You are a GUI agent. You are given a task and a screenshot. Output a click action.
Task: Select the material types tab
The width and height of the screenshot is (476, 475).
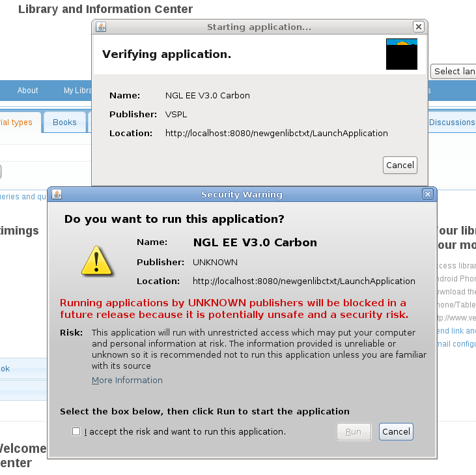coord(17,122)
